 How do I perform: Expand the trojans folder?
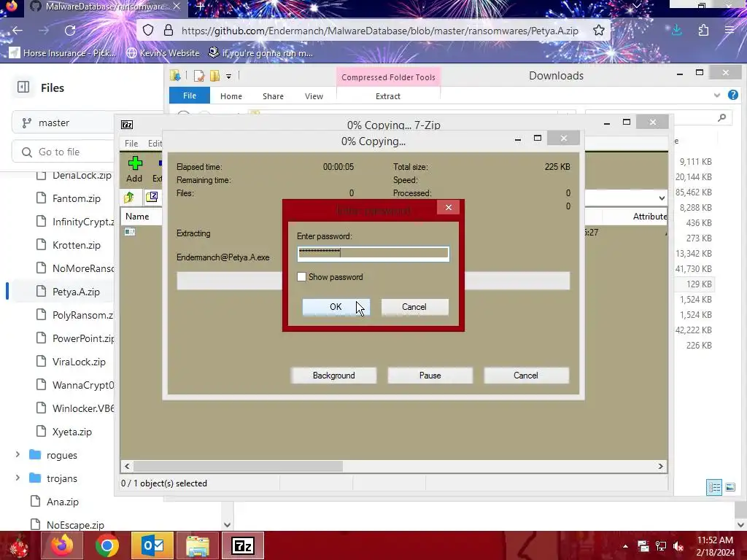18,478
